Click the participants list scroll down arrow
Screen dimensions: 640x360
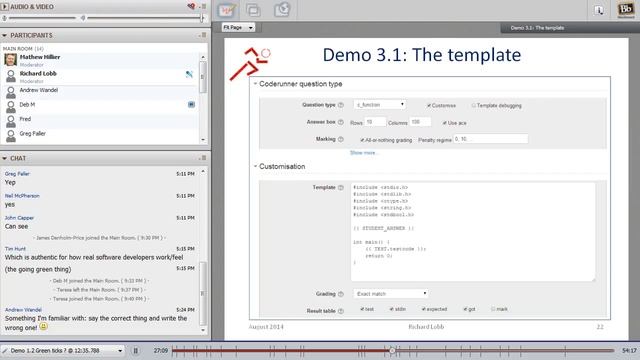click(203, 140)
